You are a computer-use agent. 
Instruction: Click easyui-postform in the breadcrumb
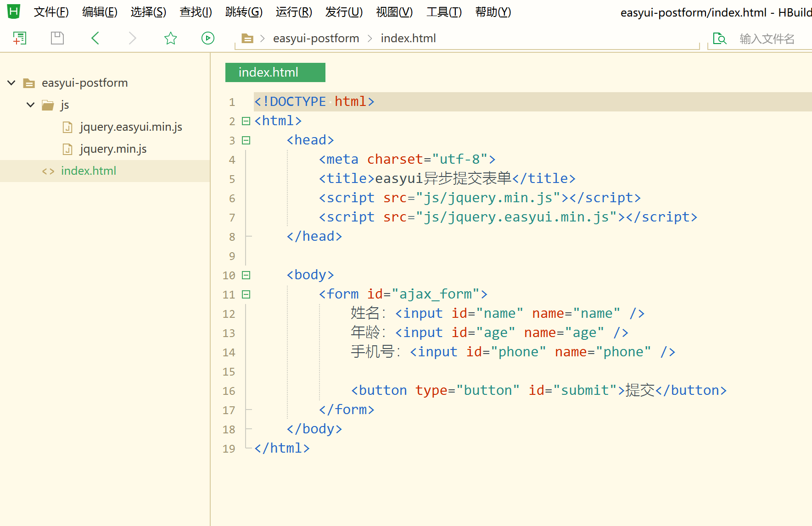(316, 39)
